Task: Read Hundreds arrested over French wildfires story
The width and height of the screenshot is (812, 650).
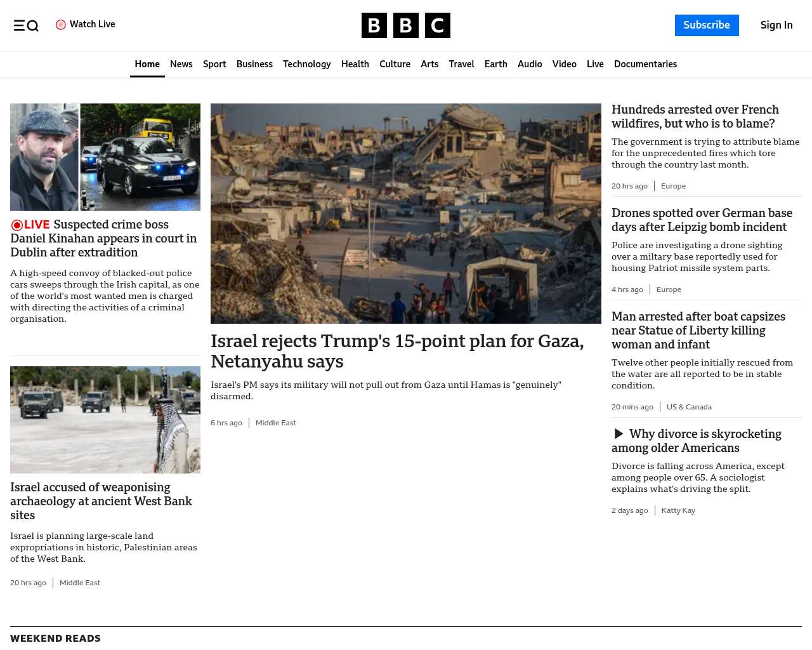Action: tap(695, 117)
